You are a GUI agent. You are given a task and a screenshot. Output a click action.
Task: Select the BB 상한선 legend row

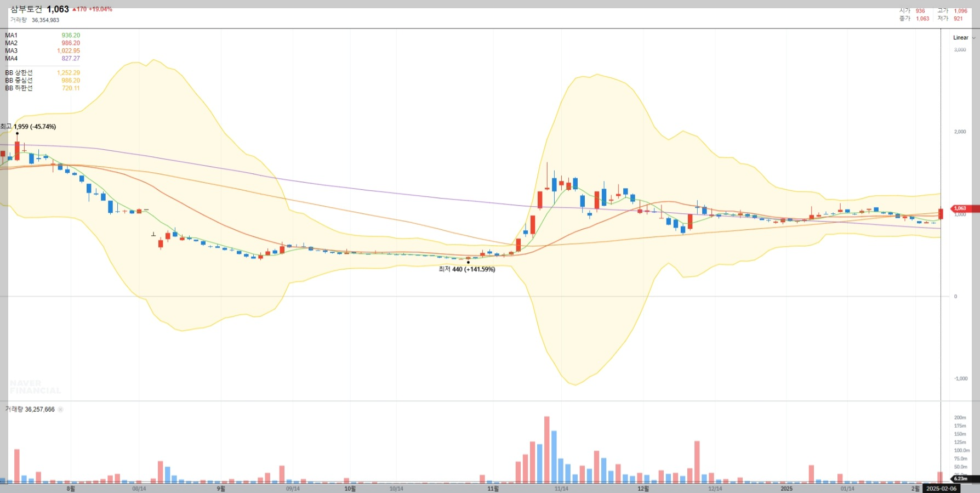coord(42,72)
